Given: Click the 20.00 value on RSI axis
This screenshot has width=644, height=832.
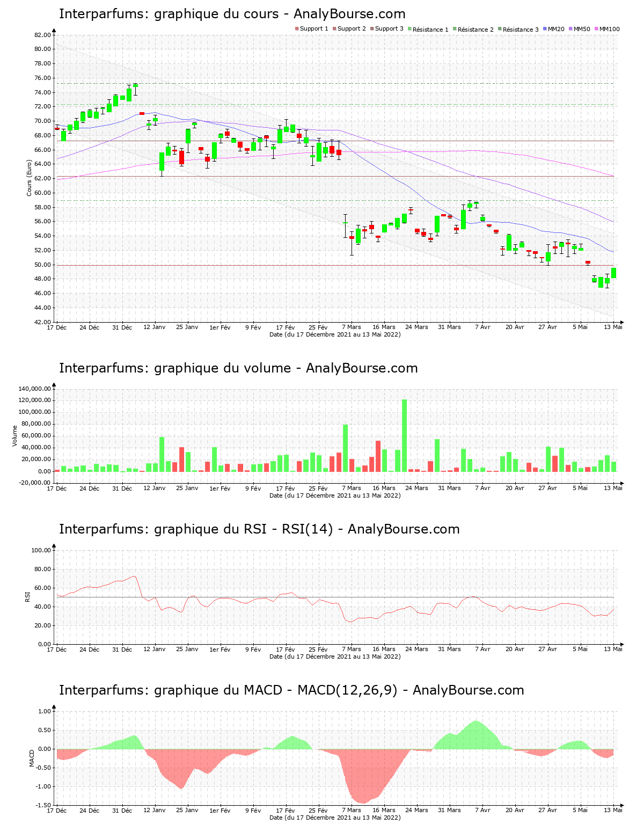Looking at the screenshot, I should (42, 625).
